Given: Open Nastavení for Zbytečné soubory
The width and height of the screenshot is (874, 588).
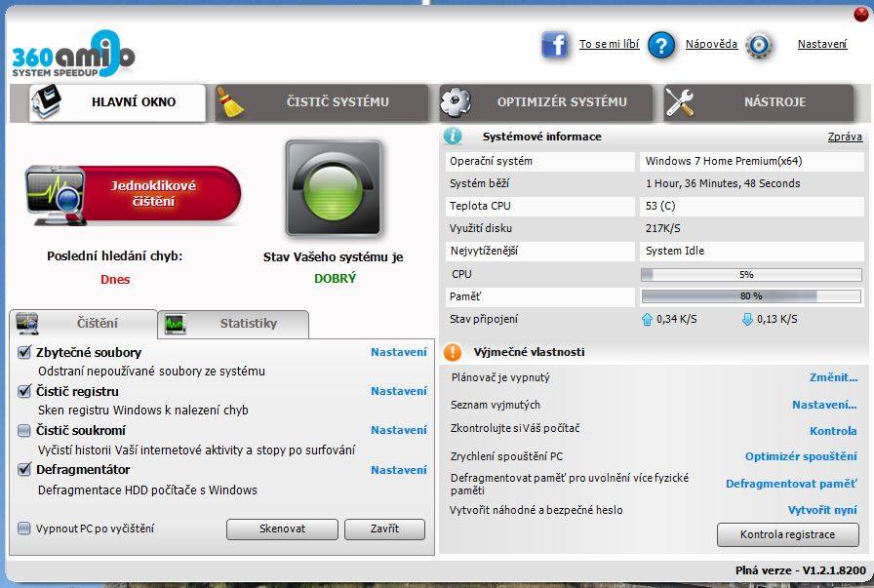Looking at the screenshot, I should coord(399,352).
